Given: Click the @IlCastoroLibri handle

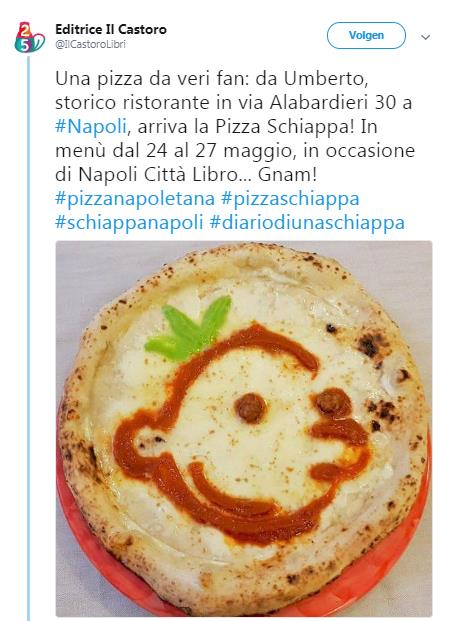Looking at the screenshot, I should 90,44.
